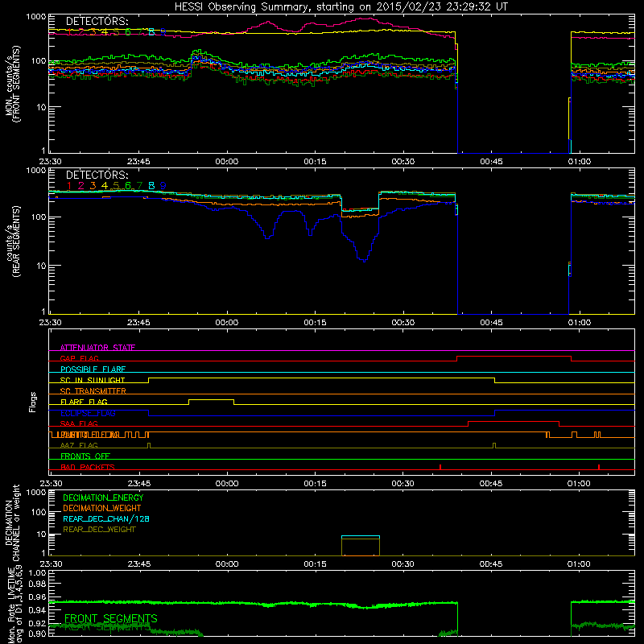This screenshot has width=644, height=644.
Task: Click the BAD_PACKETS flag label
Action: point(88,467)
